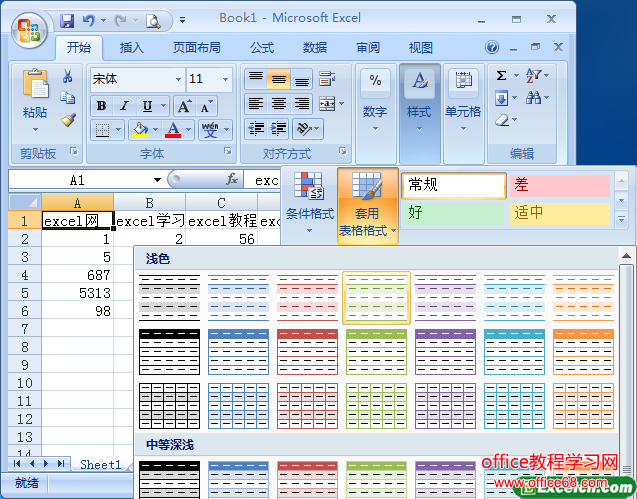Increase the indent
This screenshot has width=637, height=499.
279,129
